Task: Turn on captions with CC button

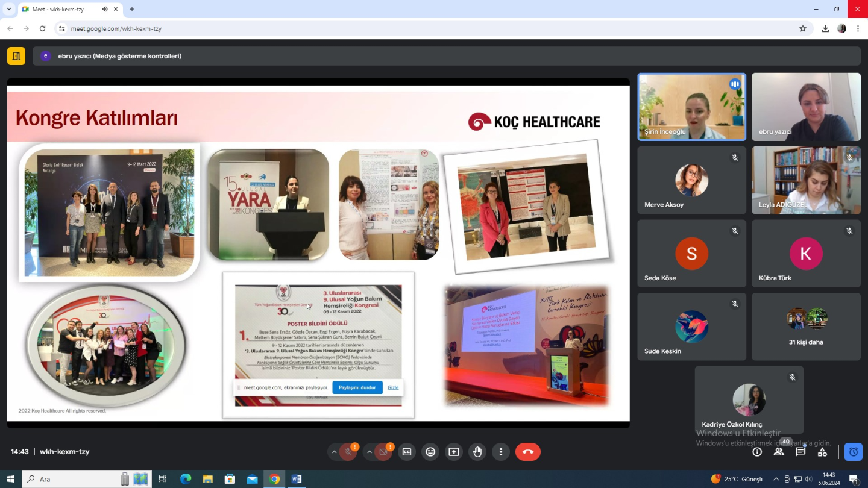Action: (x=407, y=452)
